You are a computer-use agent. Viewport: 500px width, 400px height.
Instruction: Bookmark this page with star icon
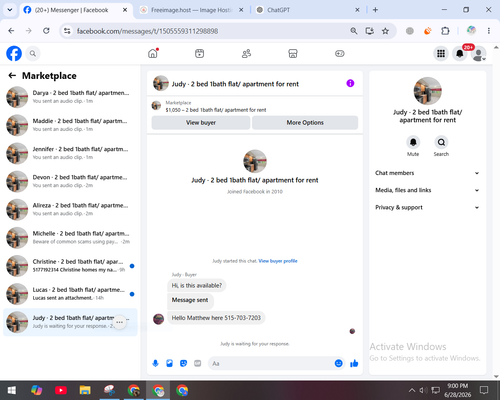click(385, 31)
